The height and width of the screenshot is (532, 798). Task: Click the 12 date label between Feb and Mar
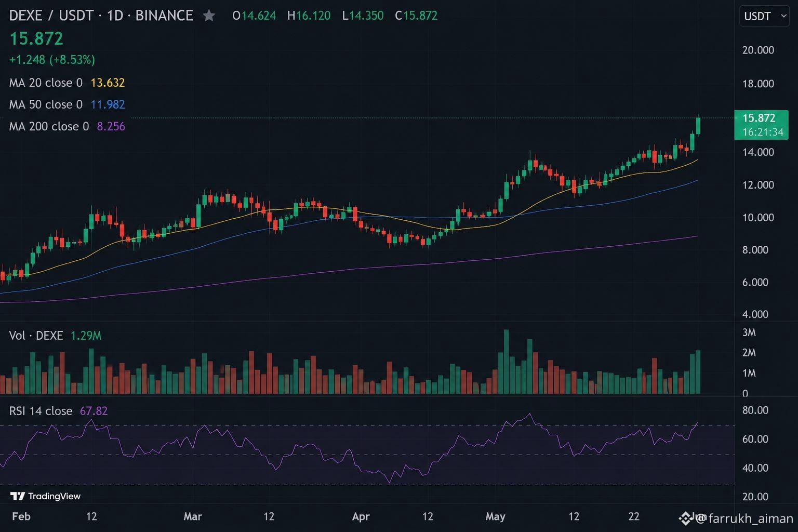[x=91, y=516]
